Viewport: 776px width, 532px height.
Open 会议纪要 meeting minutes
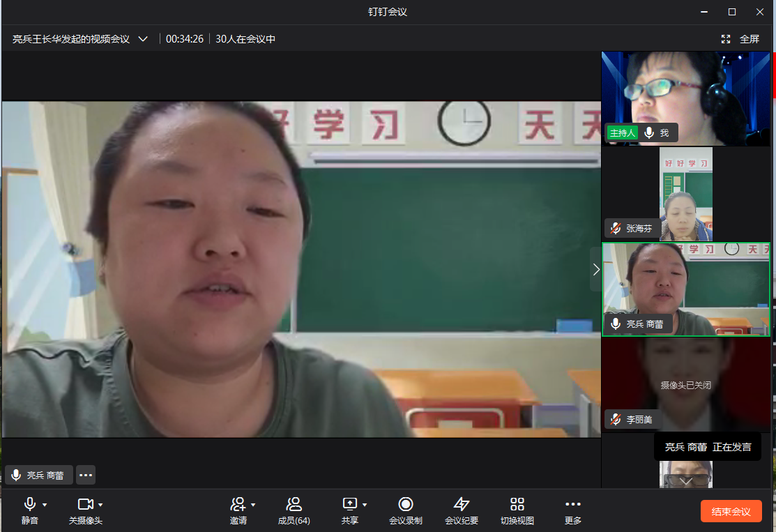pyautogui.click(x=461, y=504)
